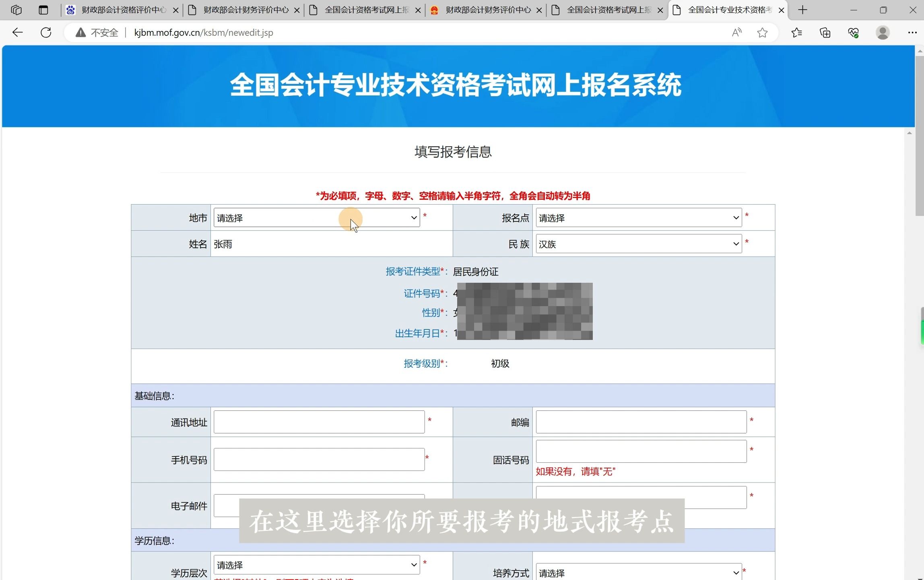Open the 民族 dropdown showing 汉族
This screenshot has width=924, height=580.
pyautogui.click(x=639, y=244)
